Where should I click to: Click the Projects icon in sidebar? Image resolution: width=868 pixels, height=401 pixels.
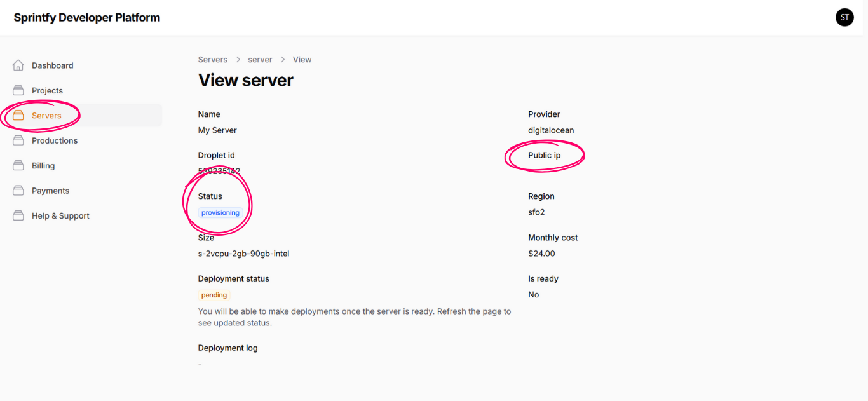click(x=18, y=90)
